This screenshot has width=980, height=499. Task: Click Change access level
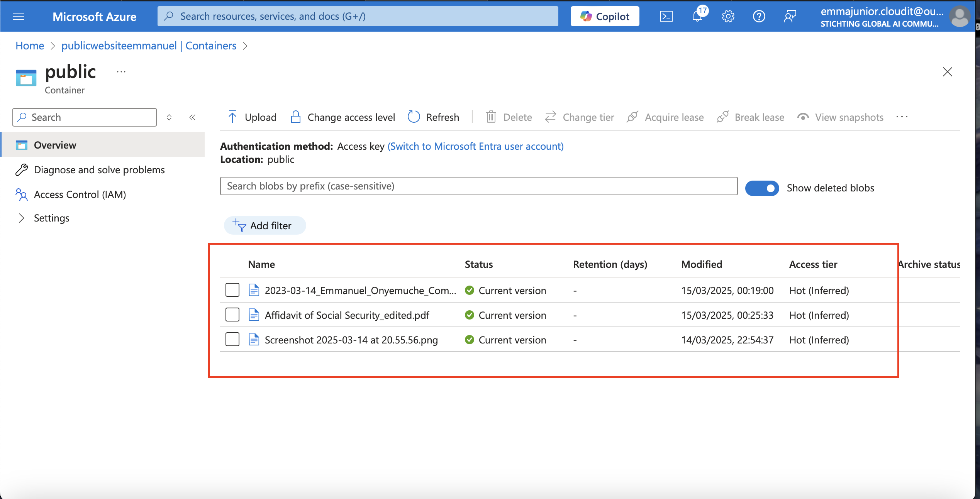pos(342,117)
